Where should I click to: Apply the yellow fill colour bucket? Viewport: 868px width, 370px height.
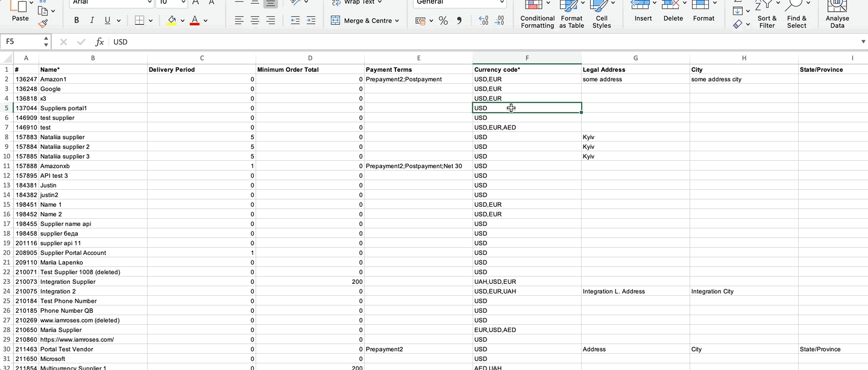click(172, 20)
